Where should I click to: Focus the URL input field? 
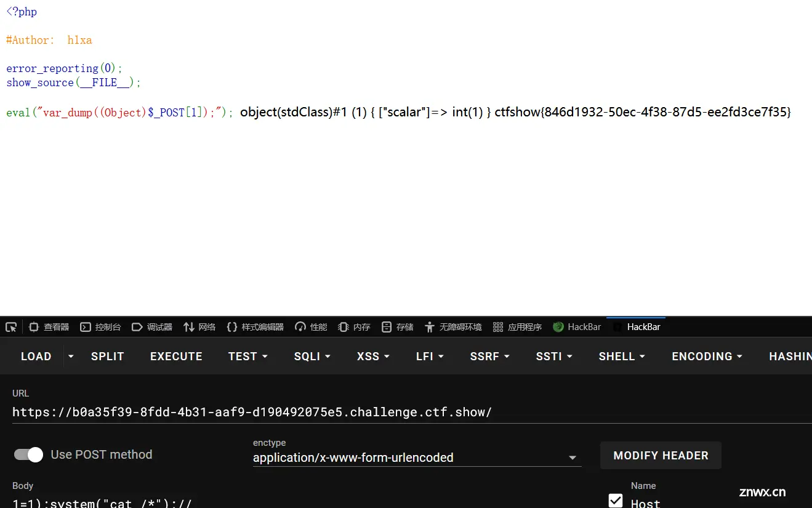tap(411, 413)
